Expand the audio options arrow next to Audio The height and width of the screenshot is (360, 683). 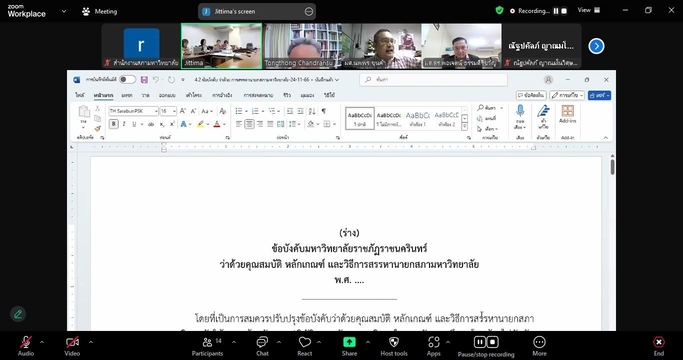point(42,342)
